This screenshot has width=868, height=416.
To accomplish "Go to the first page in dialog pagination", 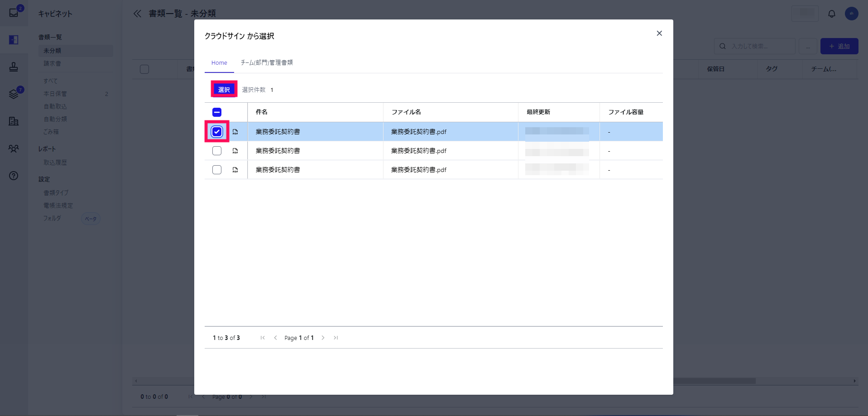I will 263,338.
